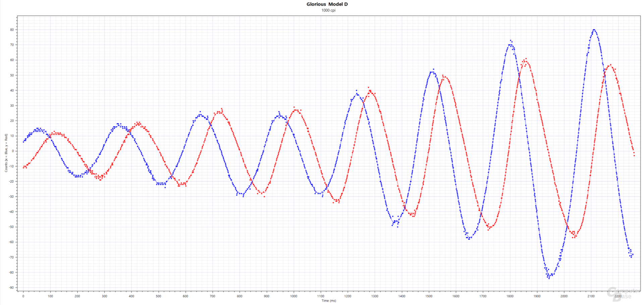The image size is (644, 305).
Task: Select the '2000' tick on the time axis
Action: coord(564,296)
